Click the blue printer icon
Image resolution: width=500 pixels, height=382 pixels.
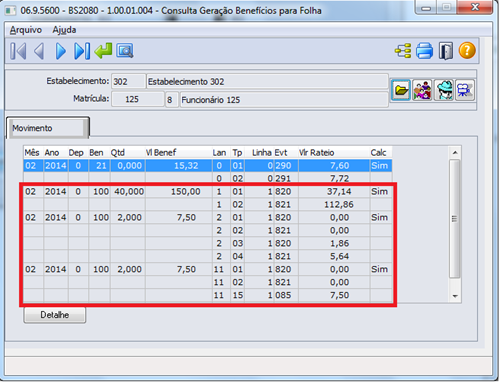[424, 51]
